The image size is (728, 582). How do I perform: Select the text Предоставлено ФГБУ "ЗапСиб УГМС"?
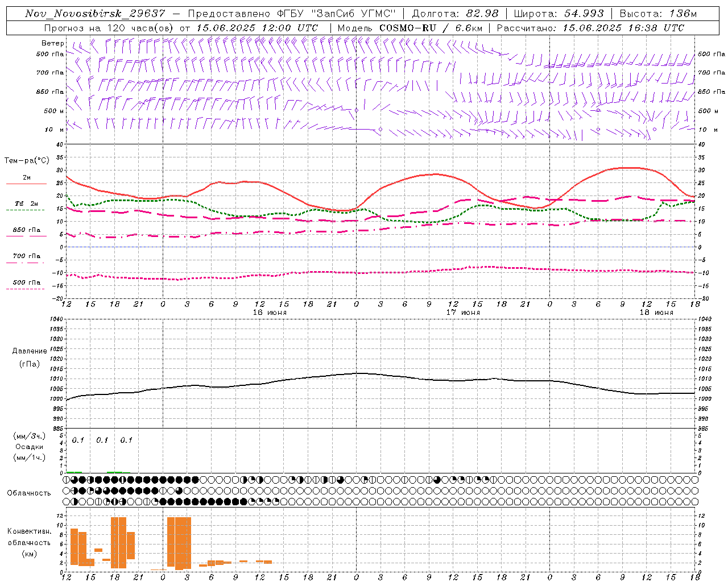[x=291, y=14]
